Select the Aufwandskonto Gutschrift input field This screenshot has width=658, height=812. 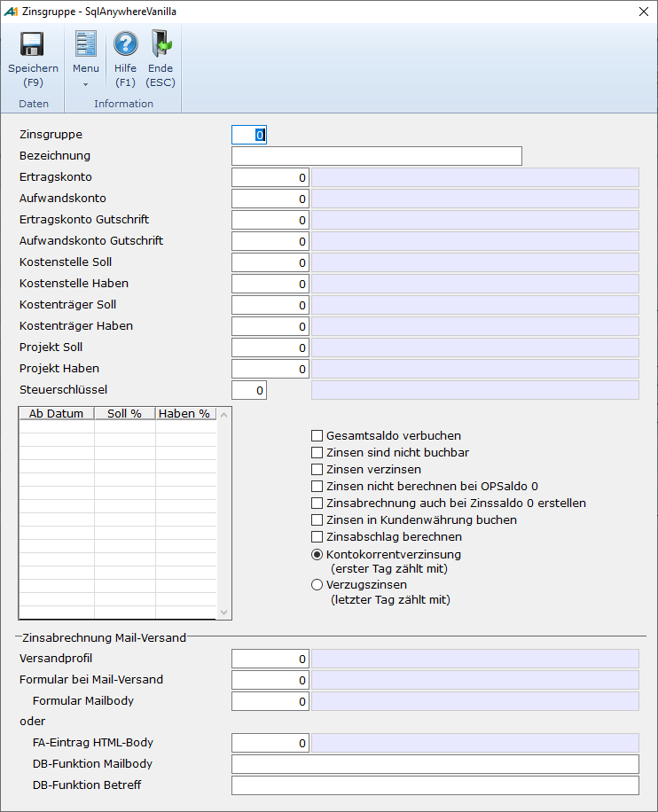point(270,241)
